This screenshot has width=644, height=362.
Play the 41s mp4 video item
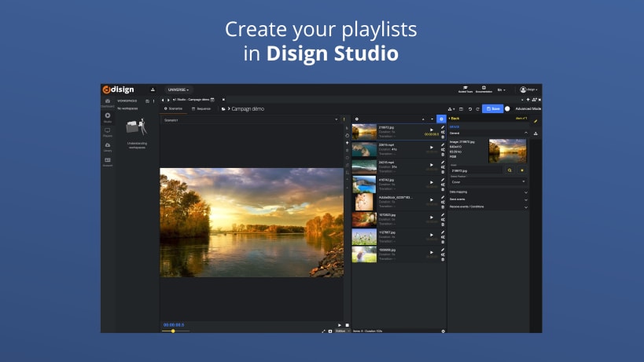[431, 147]
